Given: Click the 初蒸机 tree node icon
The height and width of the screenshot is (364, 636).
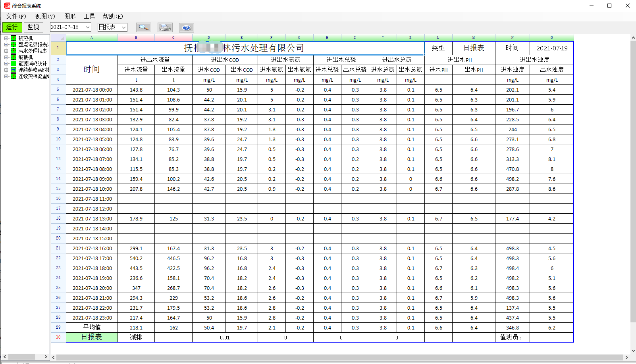Looking at the screenshot, I should [13, 38].
